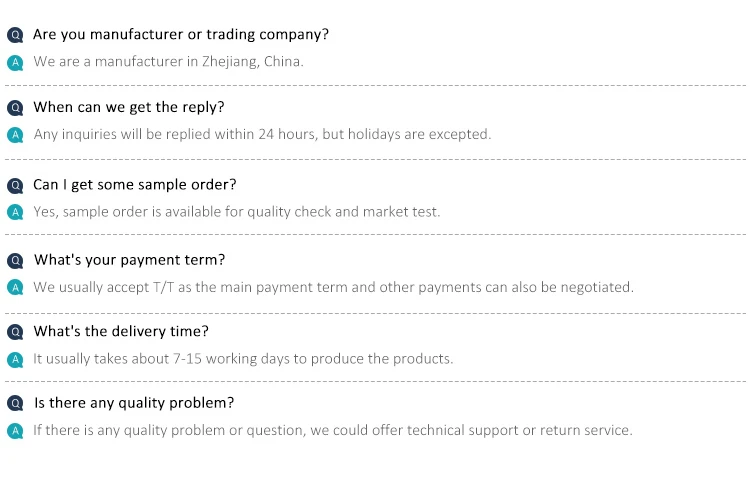Screen dimensions: 750x477
Task: Select question "What's the delivery time?"
Action: pyautogui.click(x=121, y=331)
